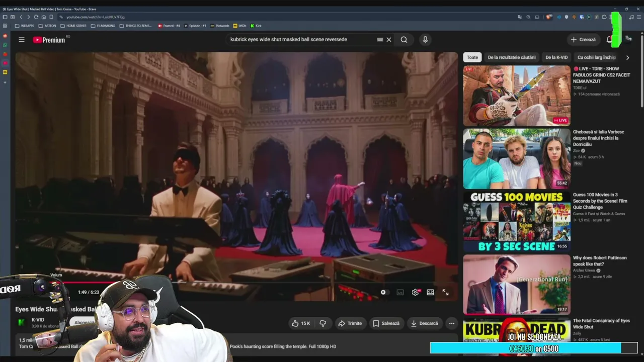Like the video (15 K)
644x362 pixels.
[x=301, y=323]
